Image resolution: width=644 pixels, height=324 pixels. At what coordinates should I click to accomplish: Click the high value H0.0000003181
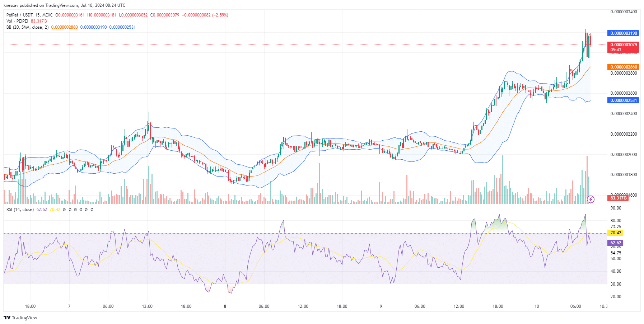[x=102, y=15]
